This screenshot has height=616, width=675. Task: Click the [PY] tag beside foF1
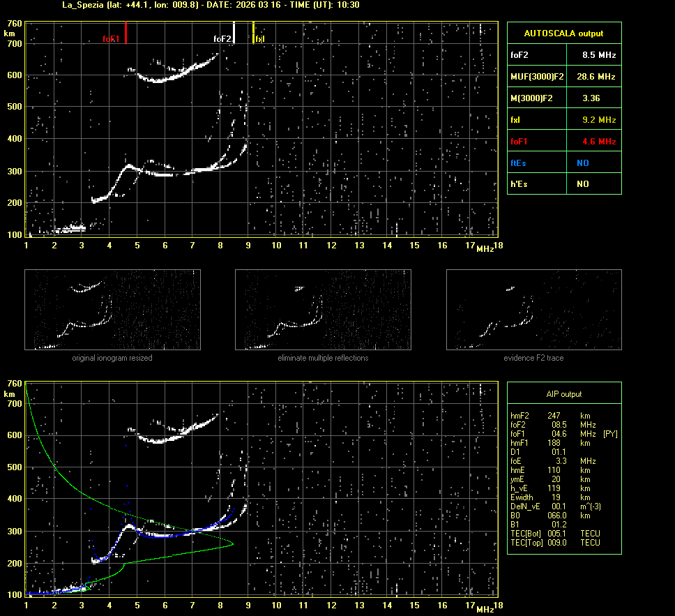pos(610,434)
